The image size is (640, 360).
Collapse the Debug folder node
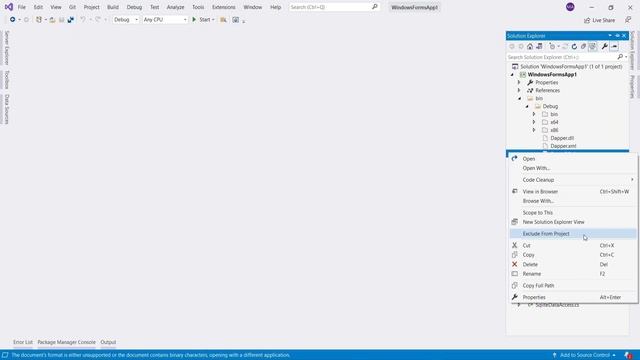click(527, 106)
